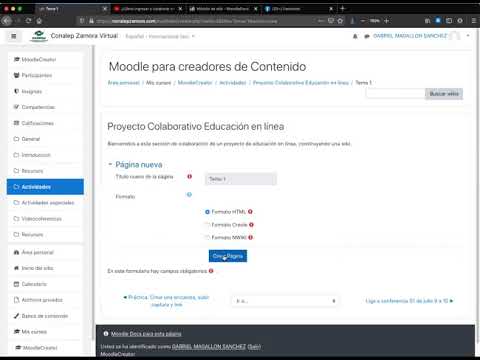This screenshot has width=480, height=360.
Task: Reload the page with the refresh icon
Action: pos(28,21)
